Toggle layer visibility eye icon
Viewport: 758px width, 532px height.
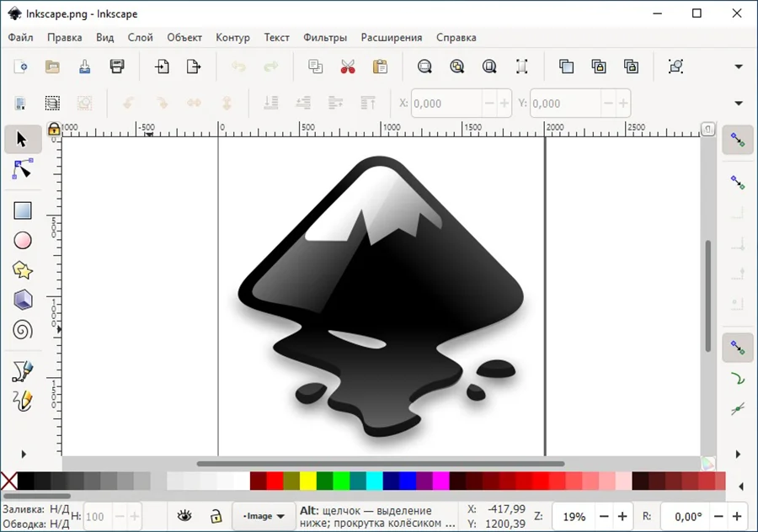point(184,516)
